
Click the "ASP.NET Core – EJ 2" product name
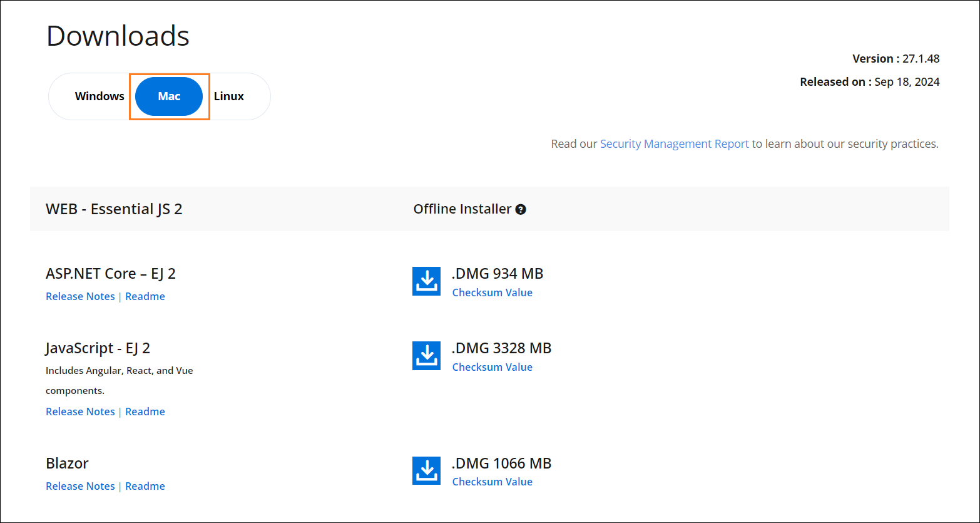click(x=111, y=274)
